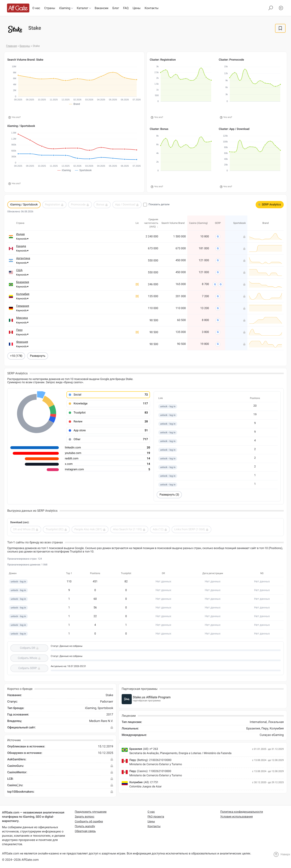Open 'Что это?' help under Search Volume Brand chart
Viewport: 291px width, 868px height.
pos(15,117)
